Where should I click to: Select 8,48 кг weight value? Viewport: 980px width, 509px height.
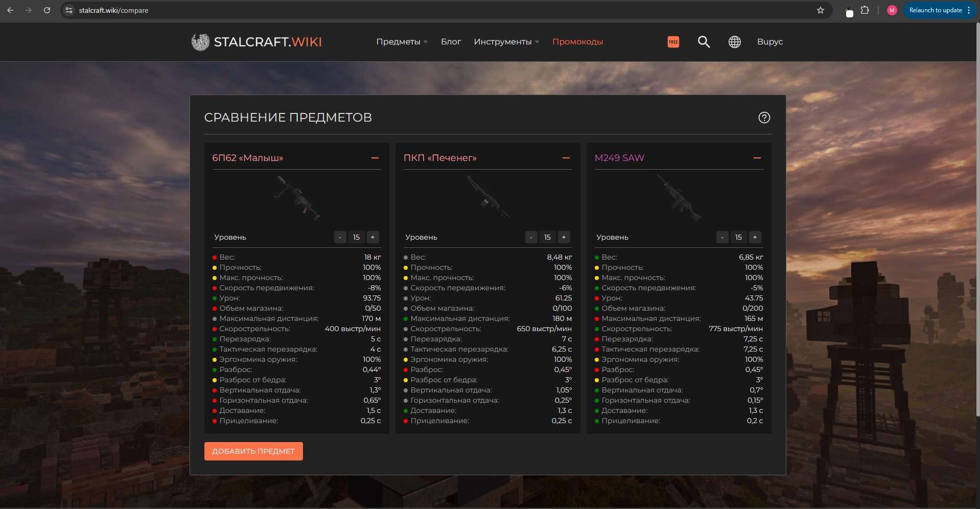(559, 257)
